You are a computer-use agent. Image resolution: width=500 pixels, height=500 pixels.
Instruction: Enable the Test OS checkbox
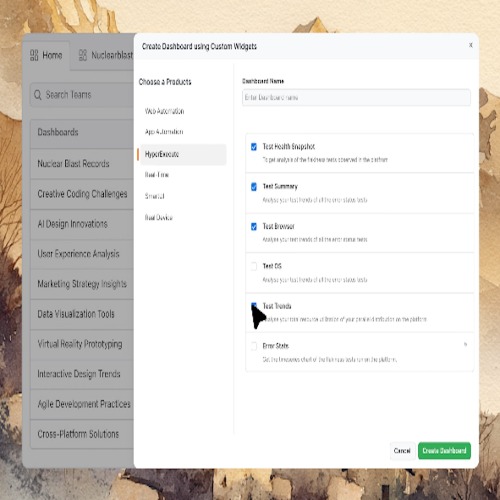tap(254, 266)
